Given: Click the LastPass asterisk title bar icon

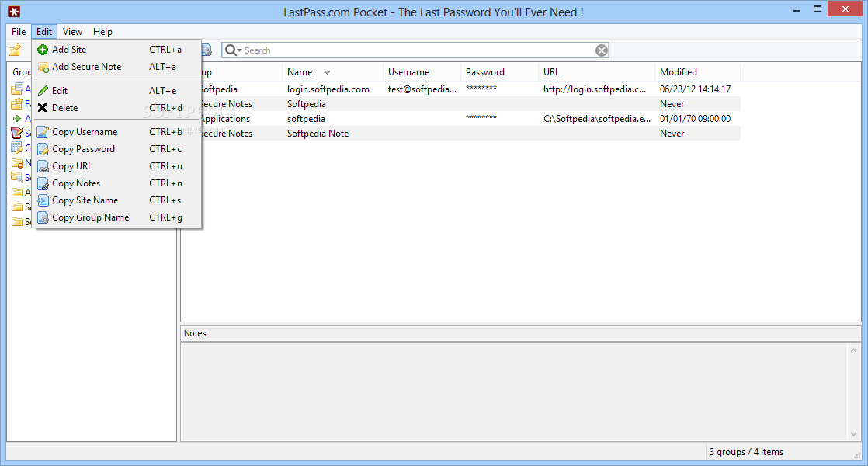Looking at the screenshot, I should pos(14,12).
